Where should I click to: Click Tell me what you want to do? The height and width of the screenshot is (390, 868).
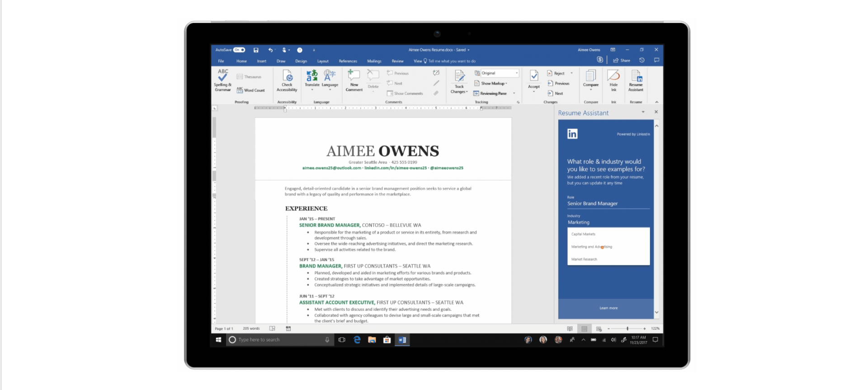coord(452,61)
